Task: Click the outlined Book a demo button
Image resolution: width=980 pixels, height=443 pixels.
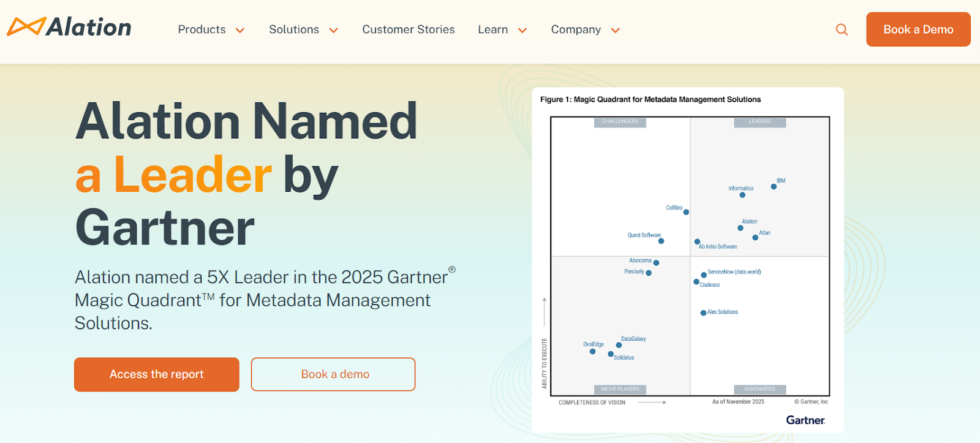Action: click(333, 374)
